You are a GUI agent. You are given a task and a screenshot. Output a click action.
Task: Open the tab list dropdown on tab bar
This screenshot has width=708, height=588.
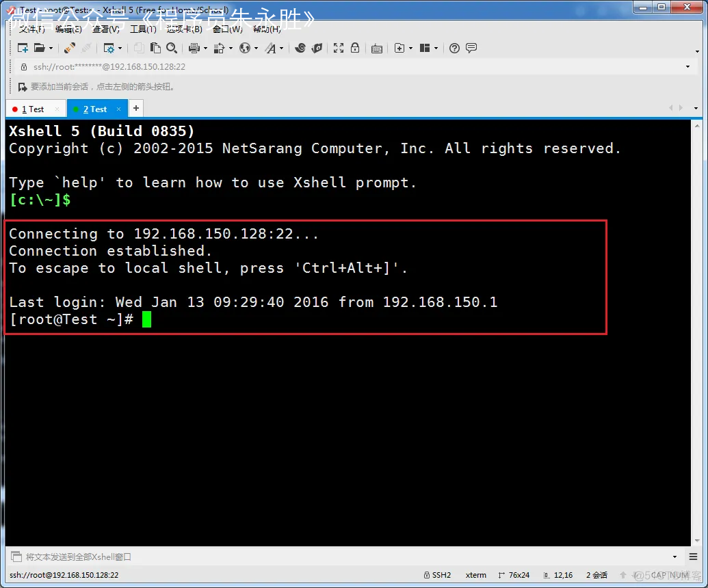696,108
